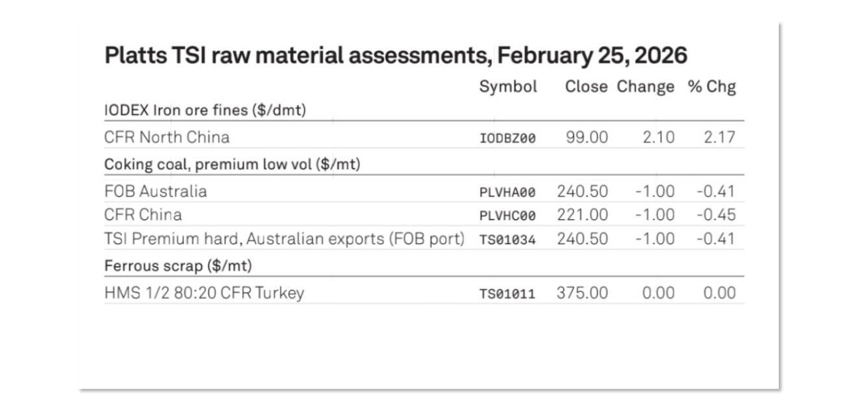The width and height of the screenshot is (868, 419).
Task: Click the TS01034 symbol code
Action: tap(507, 240)
